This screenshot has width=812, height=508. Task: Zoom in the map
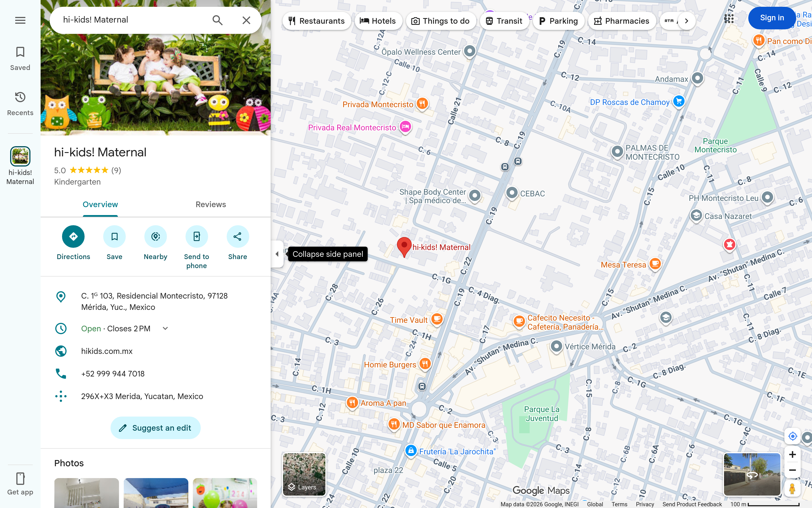[x=793, y=455]
